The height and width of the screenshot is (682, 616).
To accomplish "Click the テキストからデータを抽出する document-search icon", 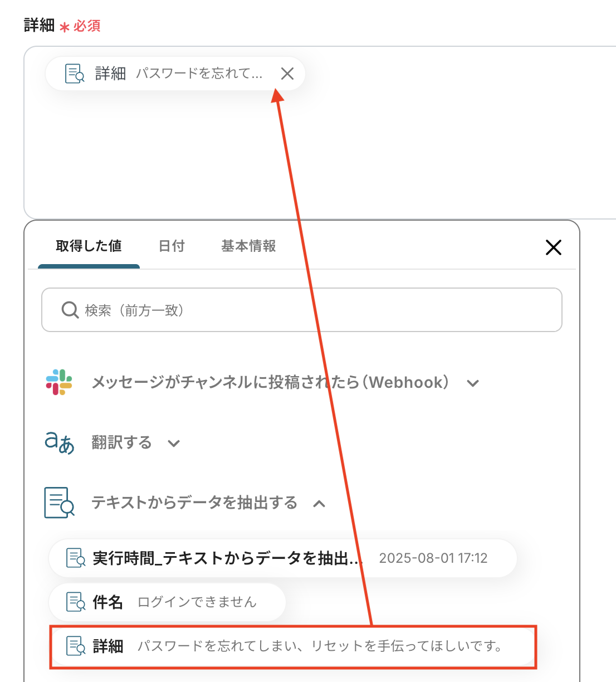I will (x=59, y=503).
